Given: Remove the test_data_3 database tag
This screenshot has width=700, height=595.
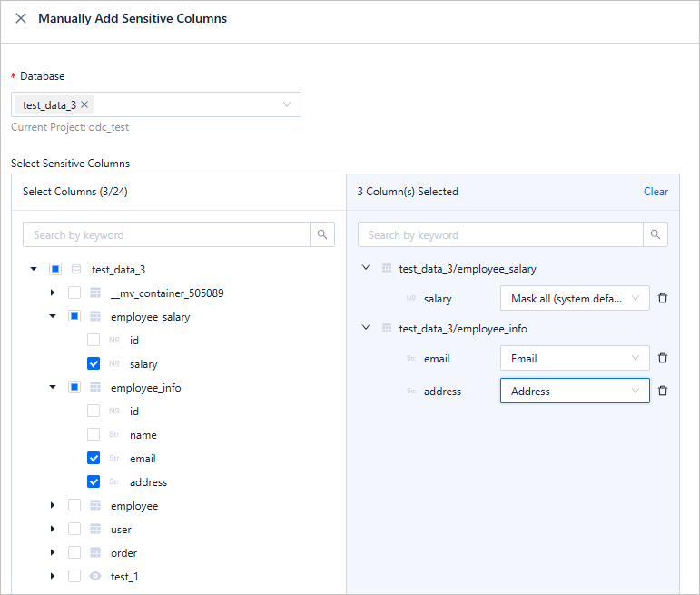Looking at the screenshot, I should coord(84,104).
